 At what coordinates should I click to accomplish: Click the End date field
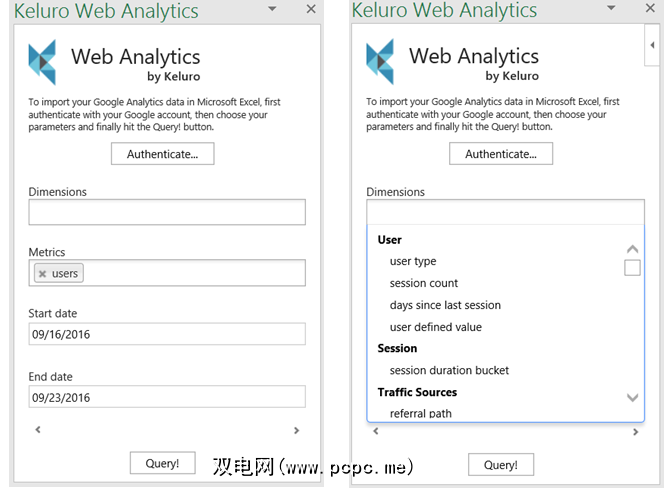[x=166, y=397]
